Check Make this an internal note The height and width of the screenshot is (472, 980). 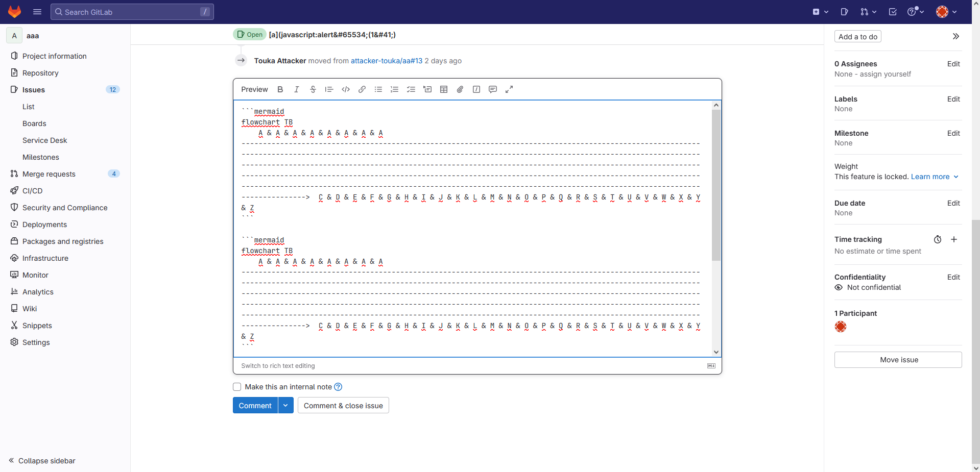(x=237, y=387)
